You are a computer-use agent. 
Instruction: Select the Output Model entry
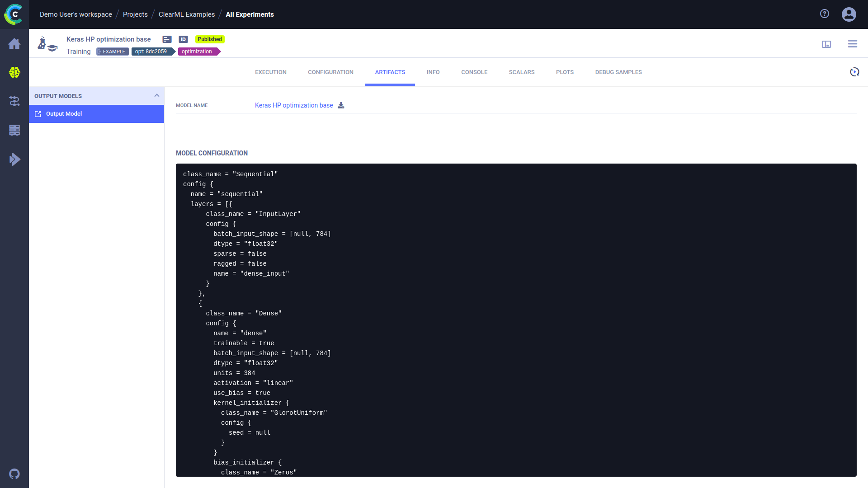64,113
